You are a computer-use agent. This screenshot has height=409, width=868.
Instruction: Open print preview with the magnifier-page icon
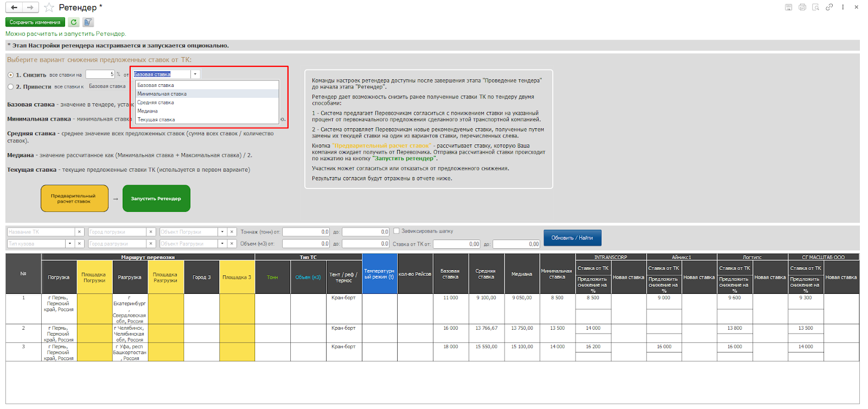pyautogui.click(x=815, y=7)
